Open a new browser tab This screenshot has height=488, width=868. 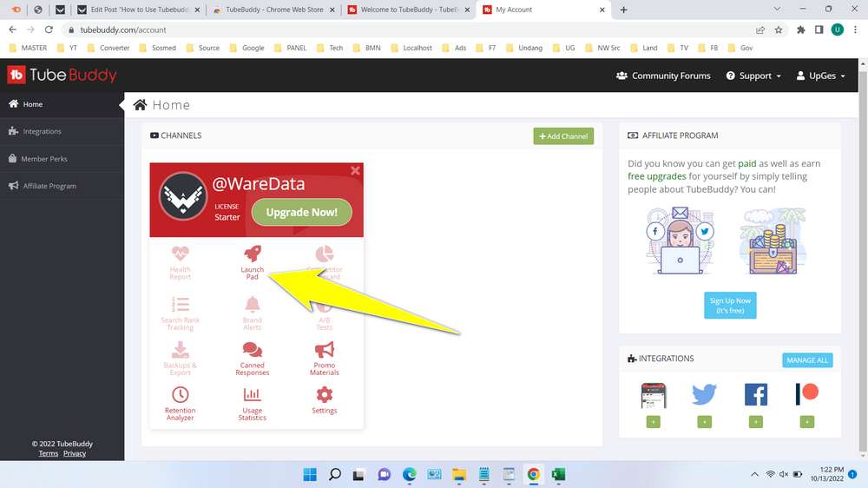pos(623,10)
